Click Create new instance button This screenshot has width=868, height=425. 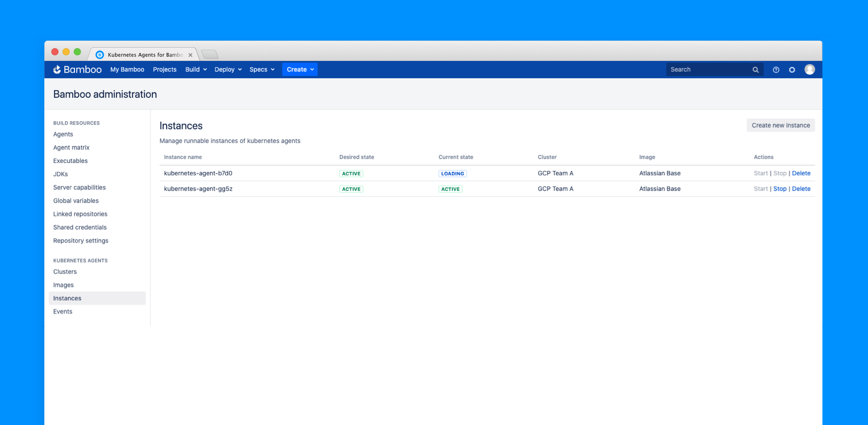coord(781,125)
